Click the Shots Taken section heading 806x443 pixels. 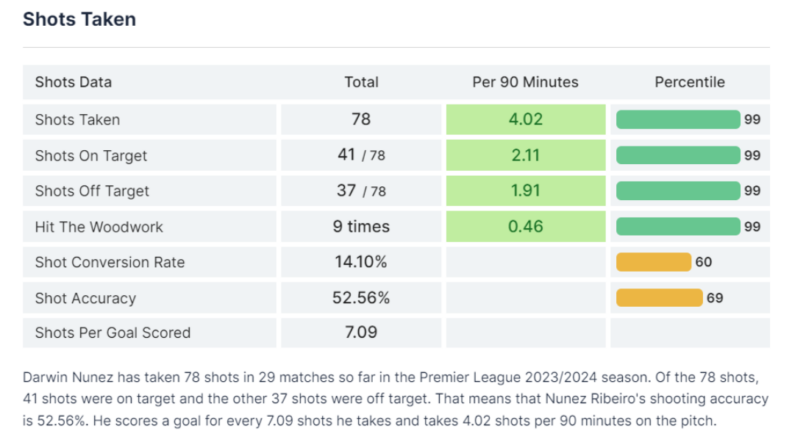[79, 19]
